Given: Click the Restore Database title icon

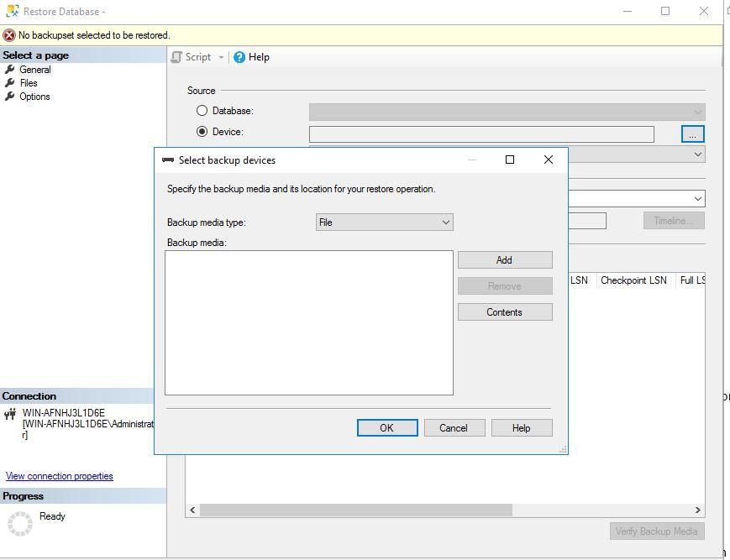Looking at the screenshot, I should pyautogui.click(x=12, y=11).
